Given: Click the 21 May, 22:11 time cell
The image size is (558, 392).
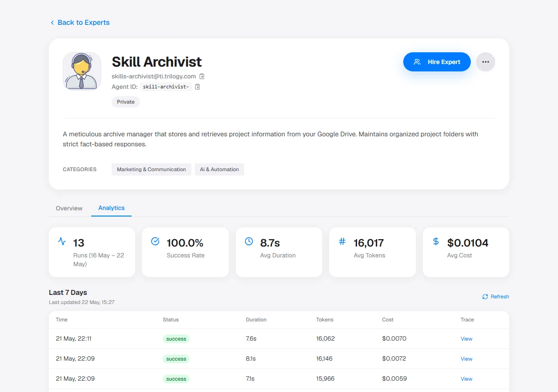Looking at the screenshot, I should 74,338.
